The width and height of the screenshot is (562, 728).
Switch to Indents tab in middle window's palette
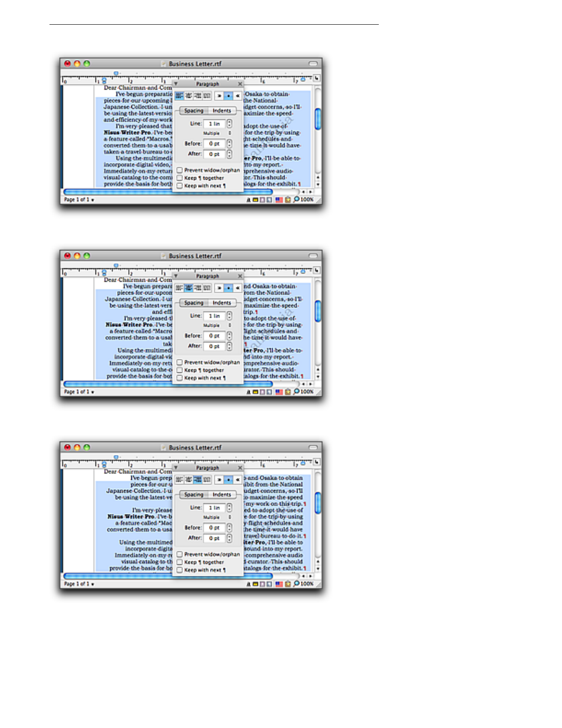[222, 303]
